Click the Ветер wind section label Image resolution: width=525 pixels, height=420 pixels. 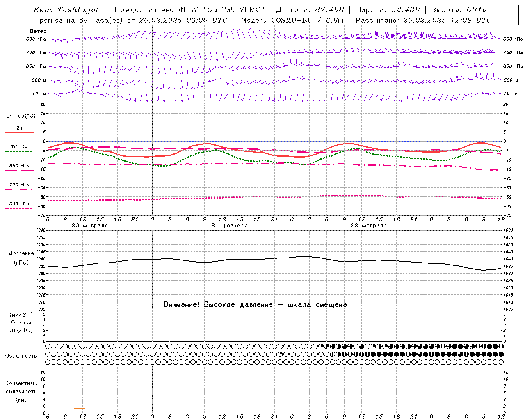[x=38, y=31]
